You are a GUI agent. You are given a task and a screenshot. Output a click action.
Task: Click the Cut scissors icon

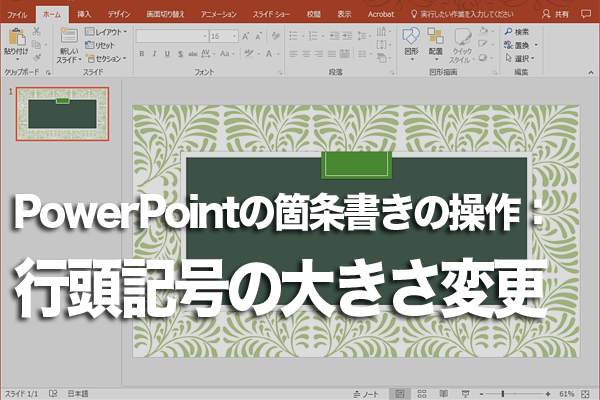pyautogui.click(x=36, y=31)
